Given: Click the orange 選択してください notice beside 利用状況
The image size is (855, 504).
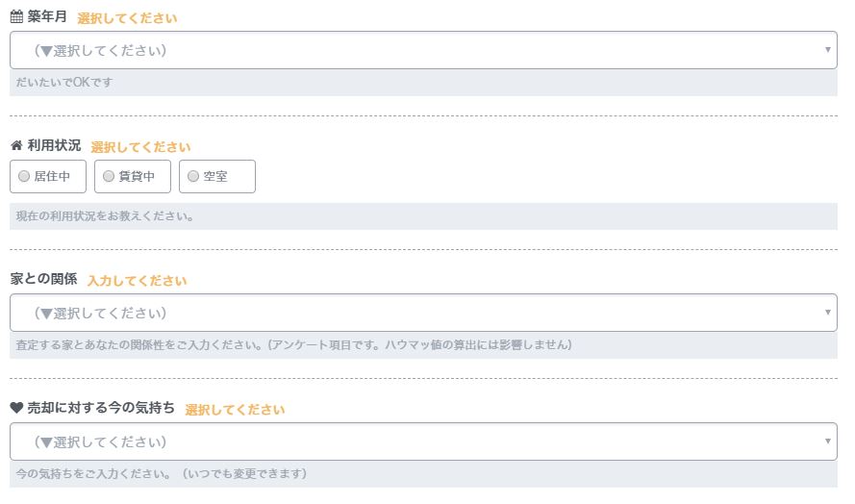Looking at the screenshot, I should (x=140, y=147).
